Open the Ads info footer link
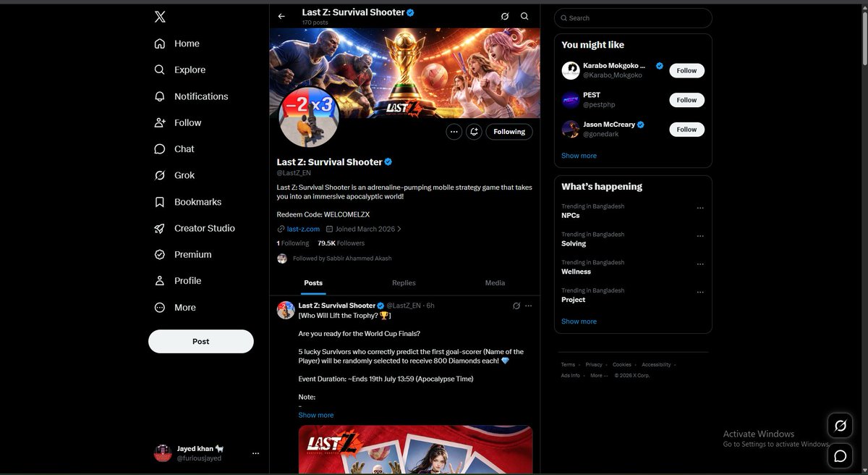This screenshot has width=868, height=475. point(571,376)
